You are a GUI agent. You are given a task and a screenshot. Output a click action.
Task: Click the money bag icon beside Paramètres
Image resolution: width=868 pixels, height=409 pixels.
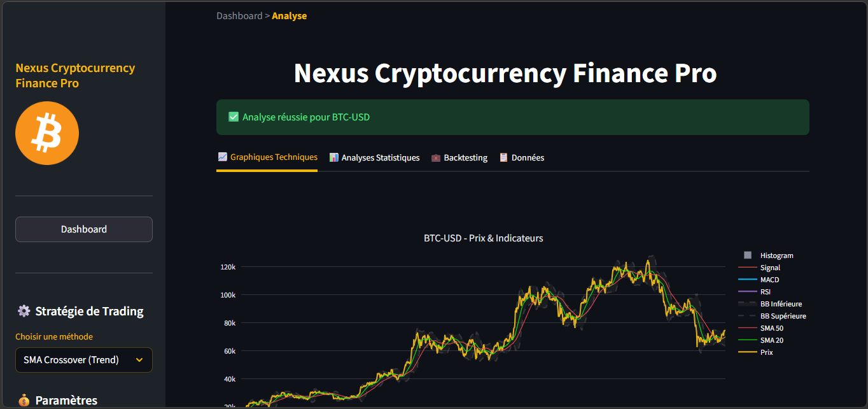coord(24,400)
